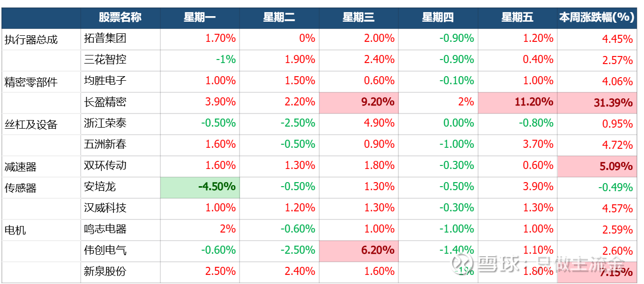The width and height of the screenshot is (644, 284).
Task: Click the Xueqiu snowball watermark logo
Action: 461,263
